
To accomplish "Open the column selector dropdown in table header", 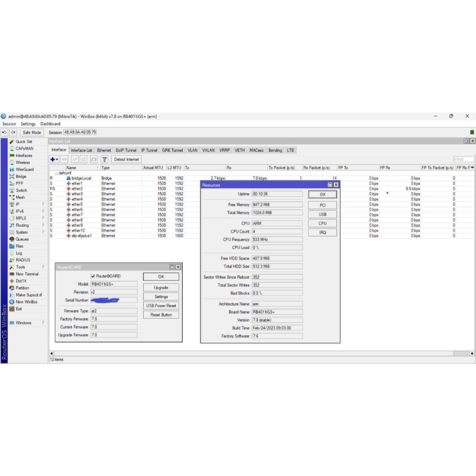I will pos(472,168).
